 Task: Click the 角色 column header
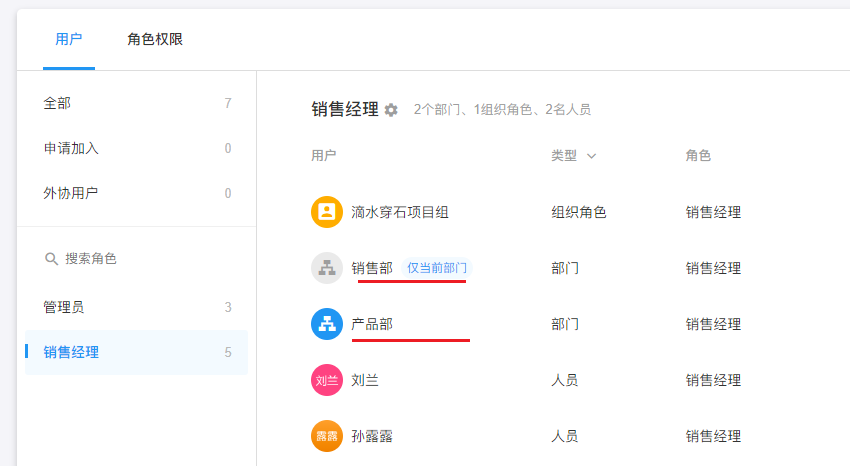(x=698, y=156)
